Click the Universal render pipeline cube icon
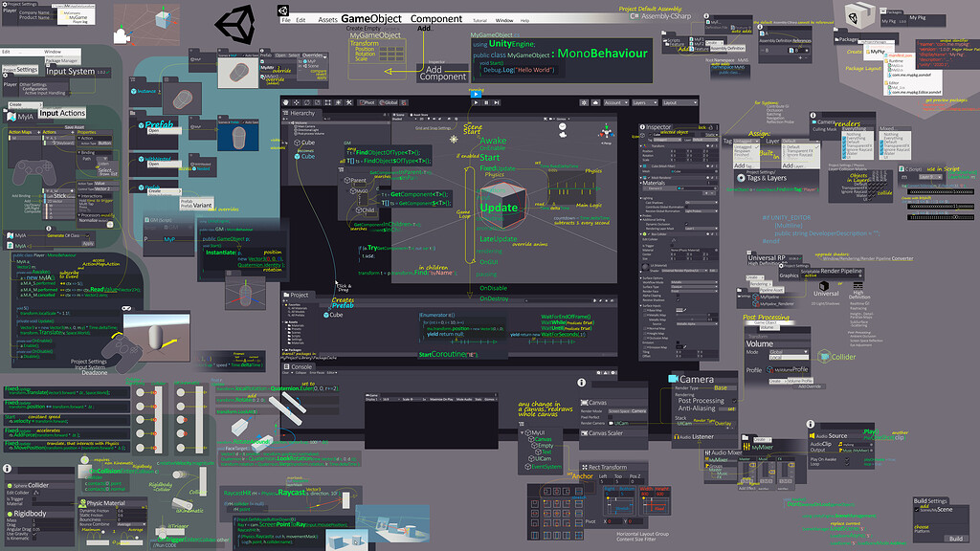980x551 pixels. 824,285
